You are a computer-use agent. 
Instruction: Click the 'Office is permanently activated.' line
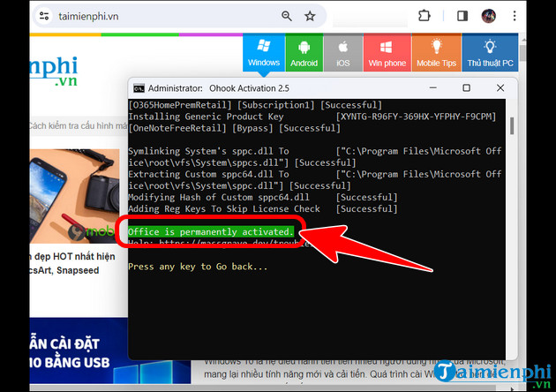[211, 231]
